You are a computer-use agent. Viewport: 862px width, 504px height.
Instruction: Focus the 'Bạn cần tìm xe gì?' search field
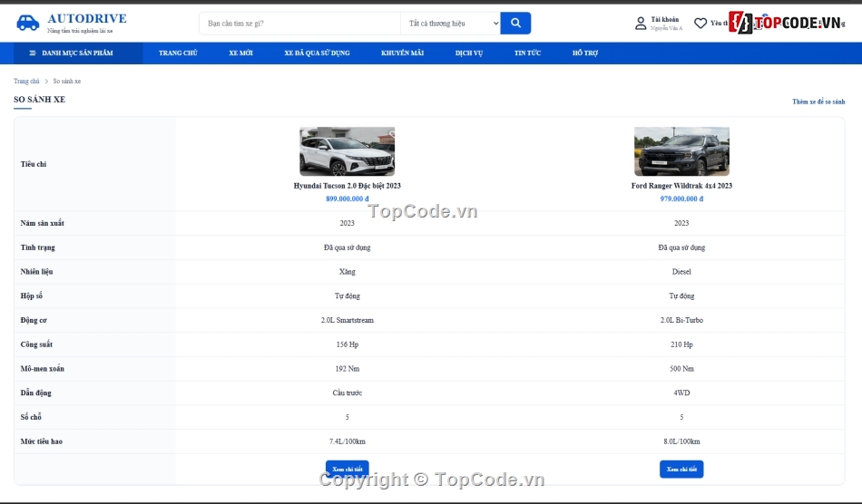click(300, 23)
